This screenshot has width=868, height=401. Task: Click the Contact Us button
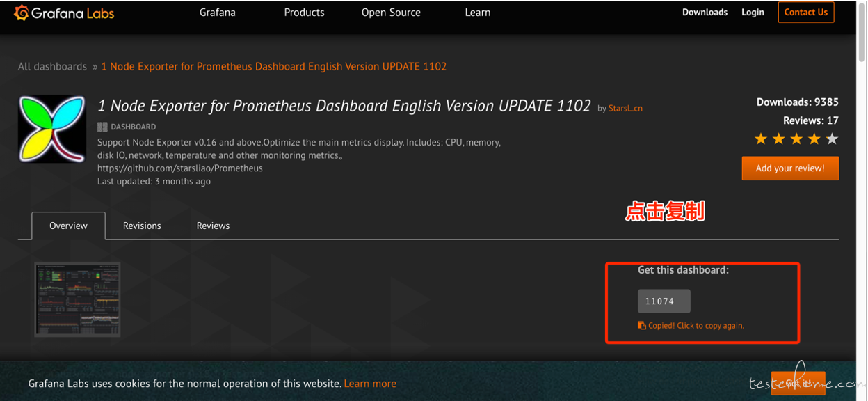point(806,12)
